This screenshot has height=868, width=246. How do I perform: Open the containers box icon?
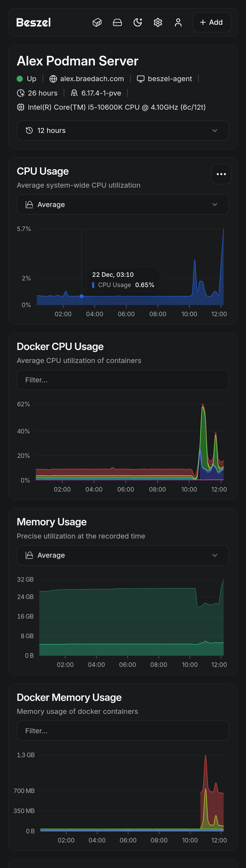[97, 23]
